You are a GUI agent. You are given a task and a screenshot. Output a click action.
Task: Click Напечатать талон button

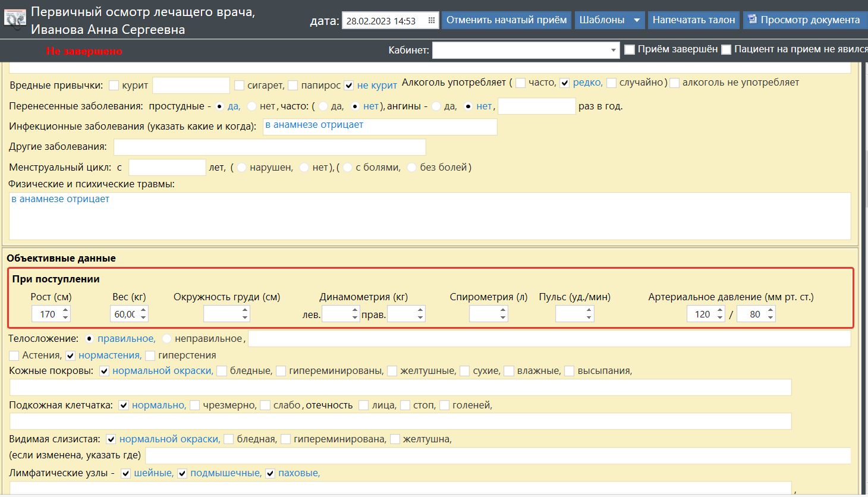693,20
